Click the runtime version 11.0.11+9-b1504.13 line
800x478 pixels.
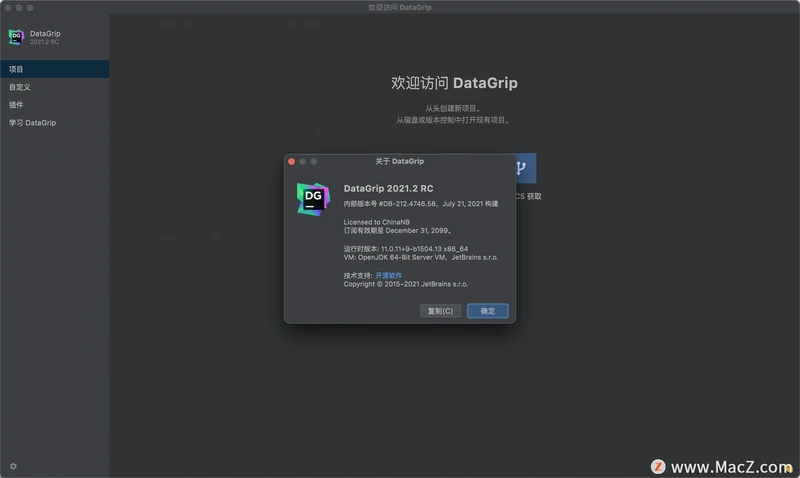coord(406,249)
